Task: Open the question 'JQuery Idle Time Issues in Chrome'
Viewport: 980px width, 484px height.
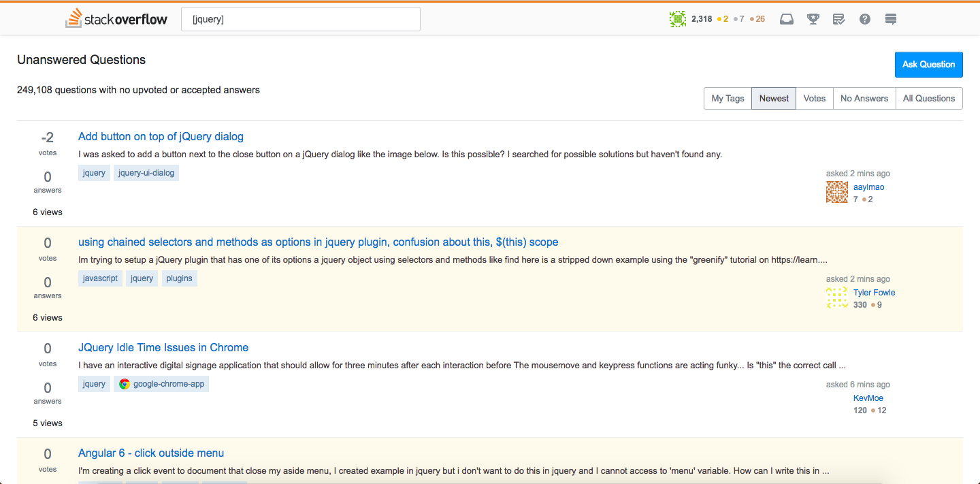Action: 163,347
